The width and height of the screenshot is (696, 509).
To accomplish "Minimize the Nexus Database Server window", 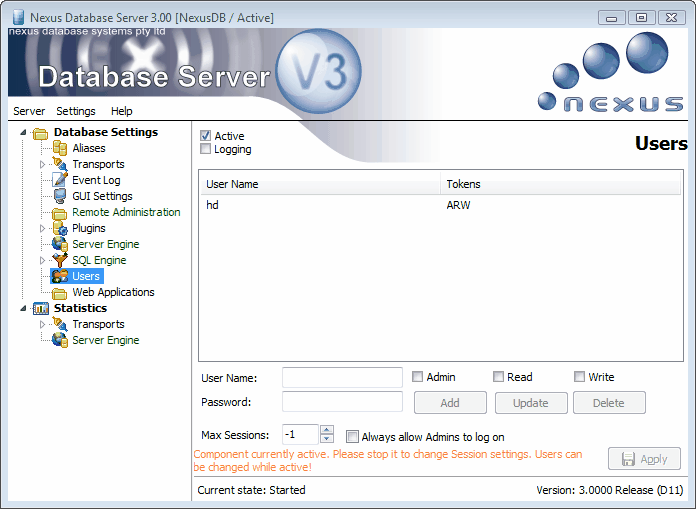I will point(612,18).
